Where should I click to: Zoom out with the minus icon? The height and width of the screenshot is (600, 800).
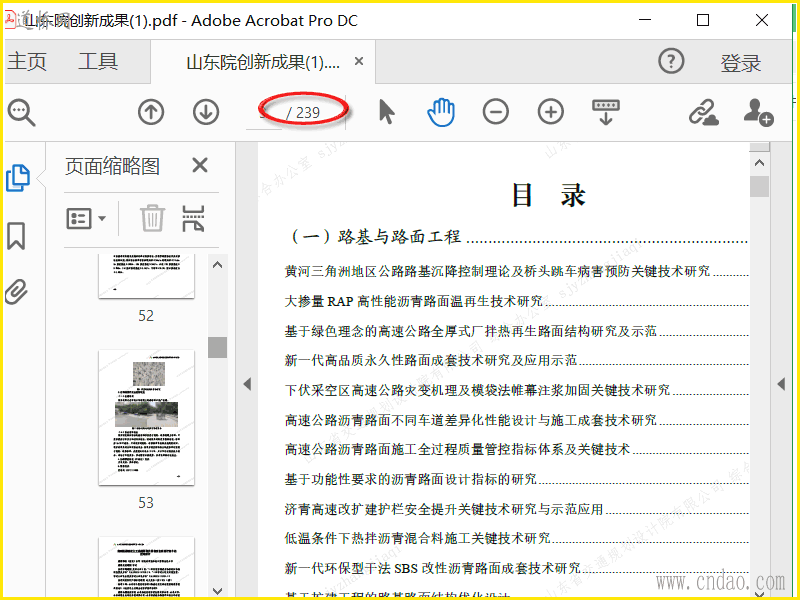pos(496,112)
